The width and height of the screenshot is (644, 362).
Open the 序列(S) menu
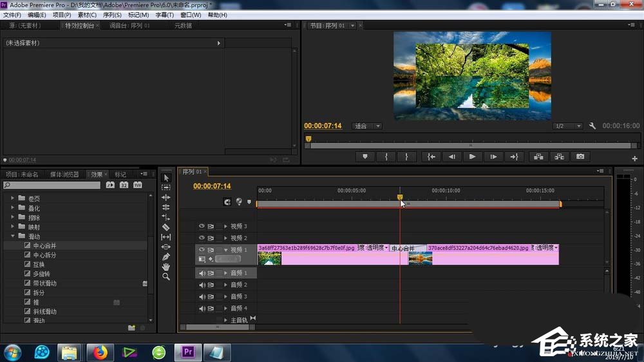pos(113,15)
